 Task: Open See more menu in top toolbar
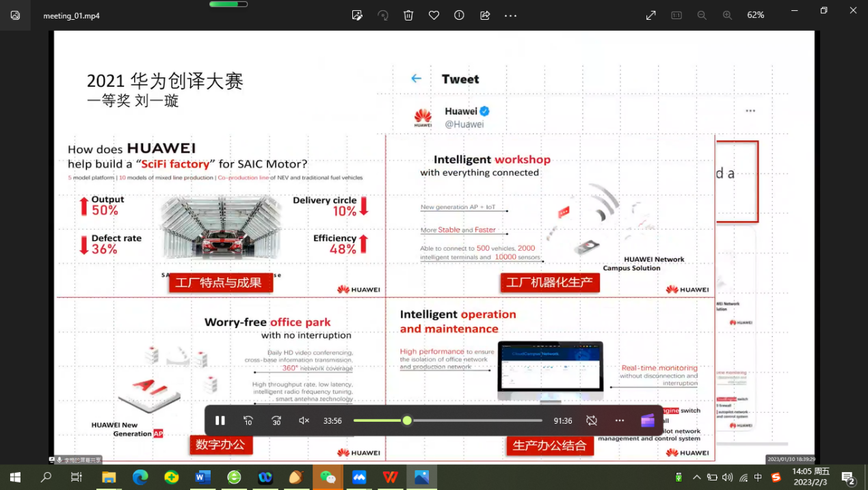[510, 15]
